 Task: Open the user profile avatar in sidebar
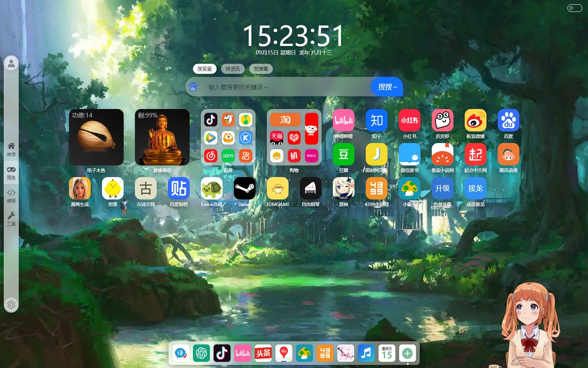pos(11,63)
